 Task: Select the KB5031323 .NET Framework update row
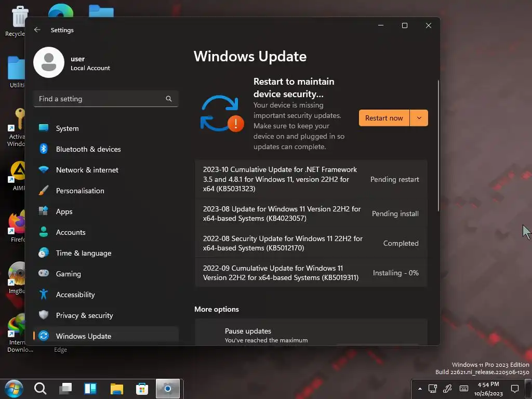311,179
